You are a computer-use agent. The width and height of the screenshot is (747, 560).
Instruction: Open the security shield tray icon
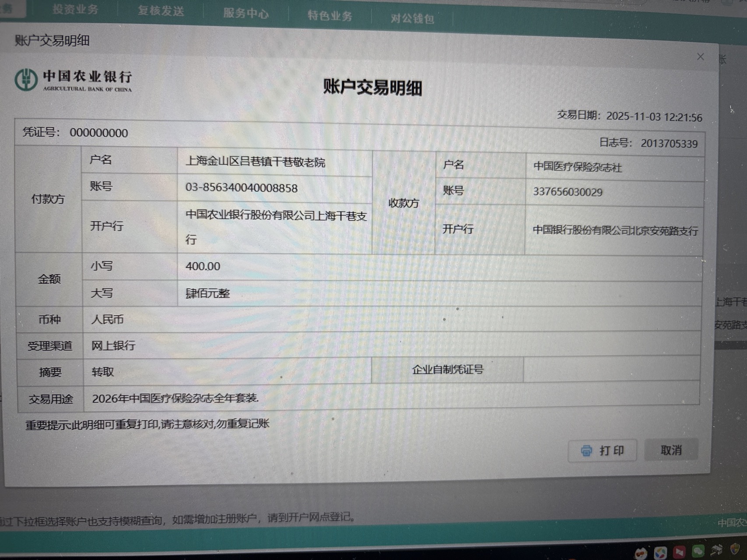pyautogui.click(x=735, y=549)
